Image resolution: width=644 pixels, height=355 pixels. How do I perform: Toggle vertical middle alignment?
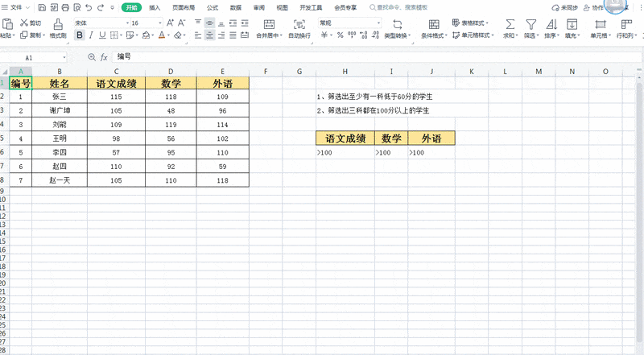click(x=209, y=23)
